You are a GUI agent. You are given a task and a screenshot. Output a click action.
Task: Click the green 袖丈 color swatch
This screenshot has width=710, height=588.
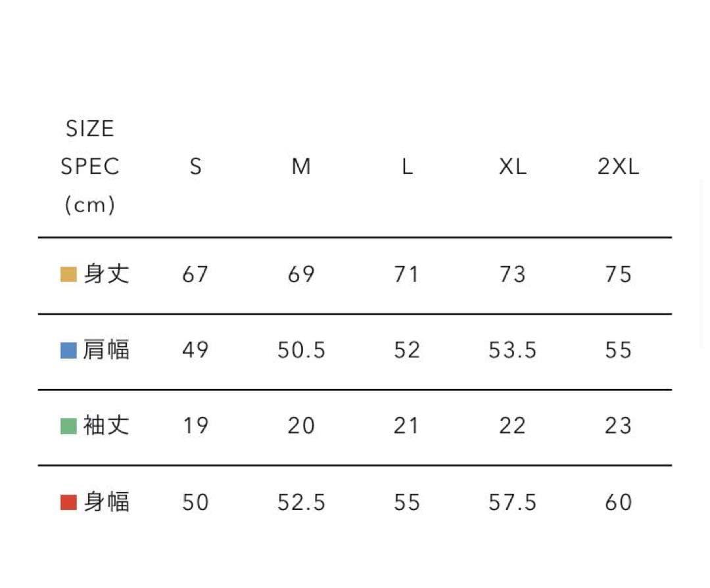(68, 426)
